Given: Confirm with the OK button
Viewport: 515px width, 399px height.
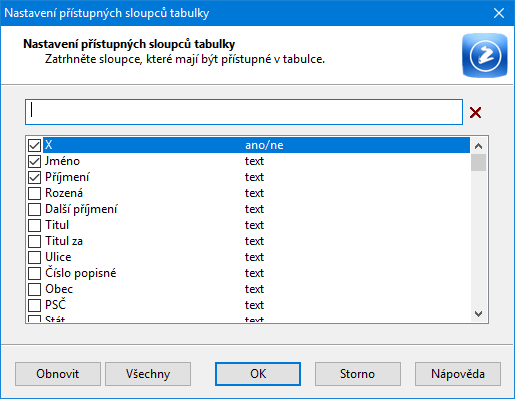Looking at the screenshot, I should coord(258,374).
